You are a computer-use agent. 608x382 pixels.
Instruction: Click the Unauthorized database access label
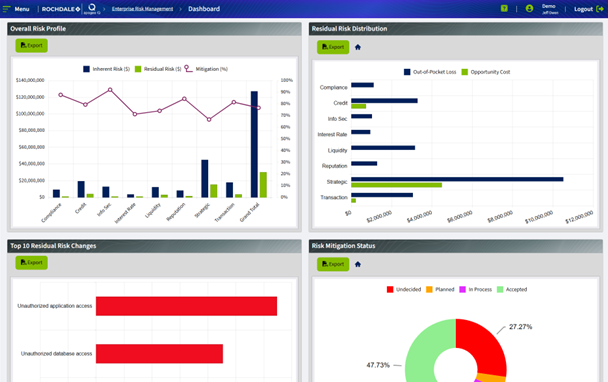pyautogui.click(x=57, y=354)
